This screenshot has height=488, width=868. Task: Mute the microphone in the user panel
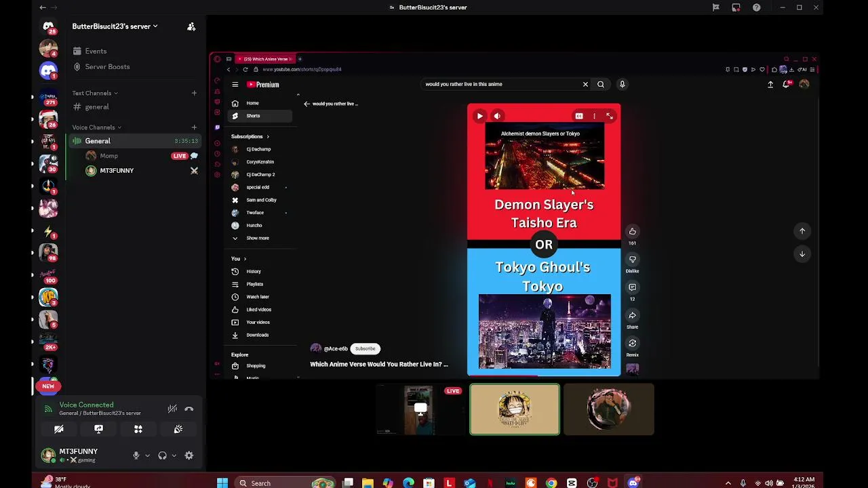point(136,455)
